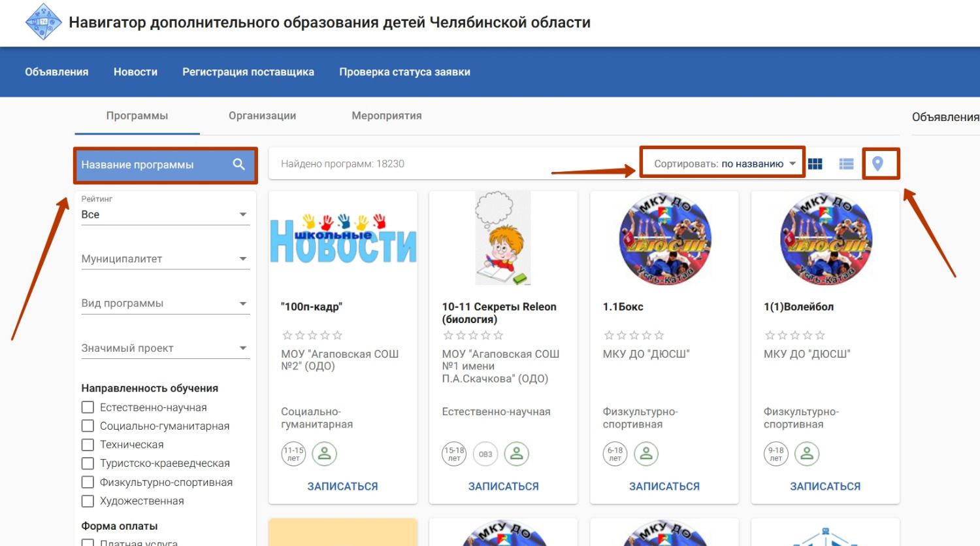Click the search magnifier icon
Screen dimensions: 980x546
[x=239, y=165]
